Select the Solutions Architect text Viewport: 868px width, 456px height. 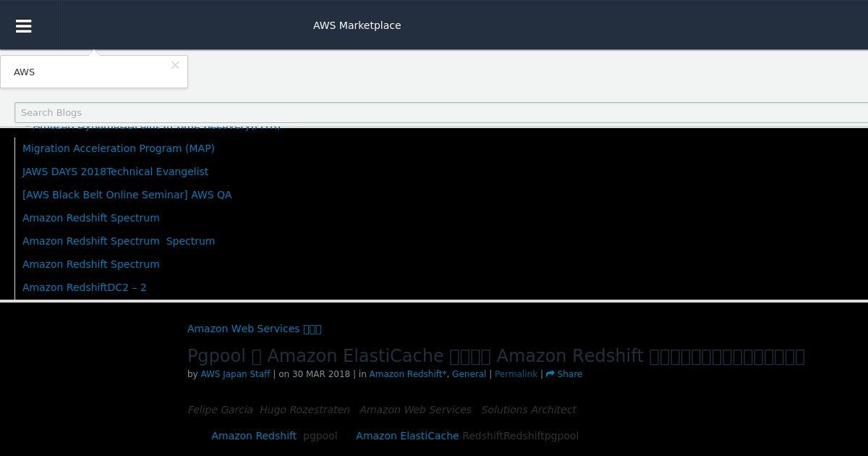[529, 410]
